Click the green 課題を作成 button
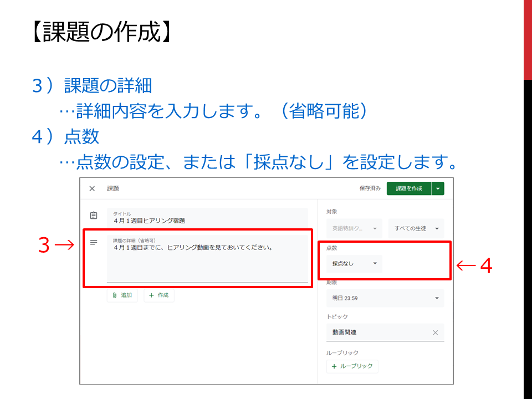 (x=409, y=188)
